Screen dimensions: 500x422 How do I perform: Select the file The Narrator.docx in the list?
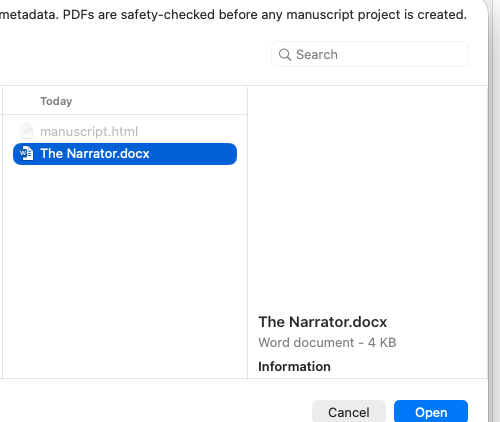pos(125,154)
